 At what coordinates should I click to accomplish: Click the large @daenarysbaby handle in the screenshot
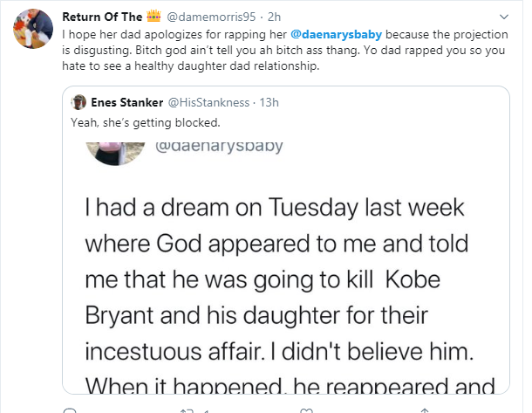(x=219, y=146)
